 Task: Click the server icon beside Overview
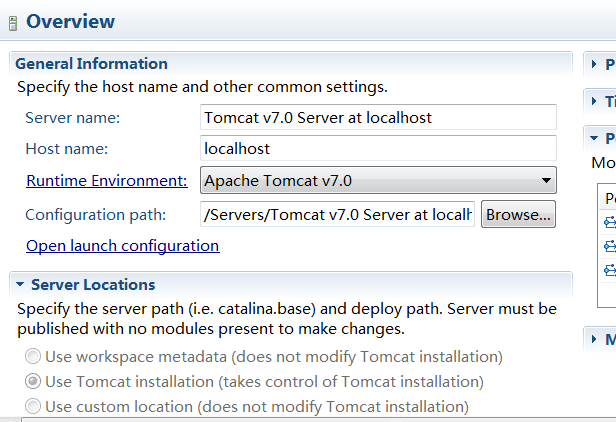coord(13,23)
